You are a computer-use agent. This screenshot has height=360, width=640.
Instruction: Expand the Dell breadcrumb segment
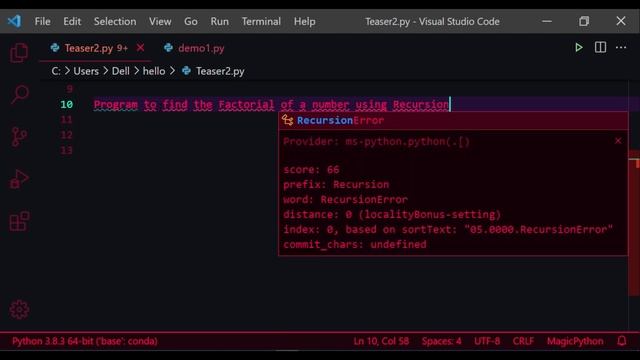(120, 71)
